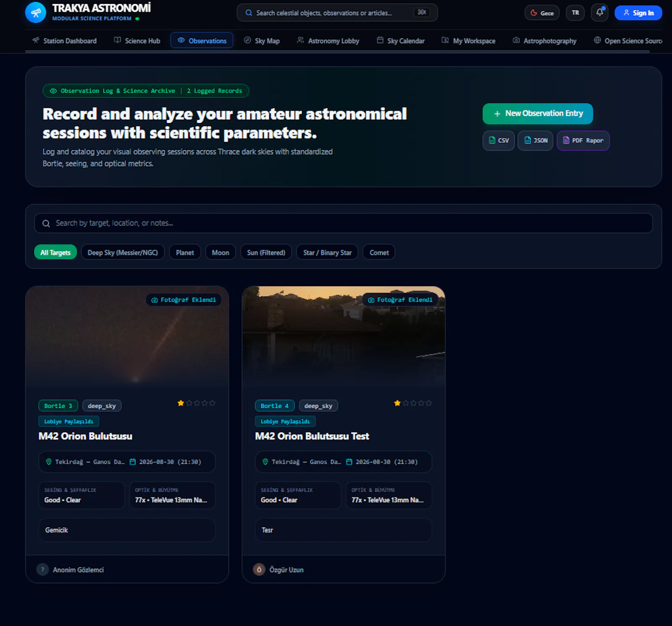
Task: Open the M42 Orion Bulutsusu Test title
Action: pyautogui.click(x=312, y=436)
